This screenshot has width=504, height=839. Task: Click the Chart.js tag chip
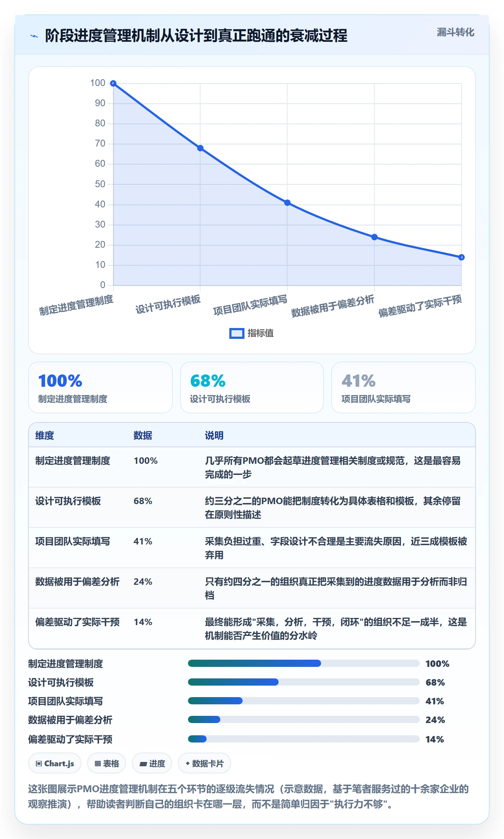[55, 763]
